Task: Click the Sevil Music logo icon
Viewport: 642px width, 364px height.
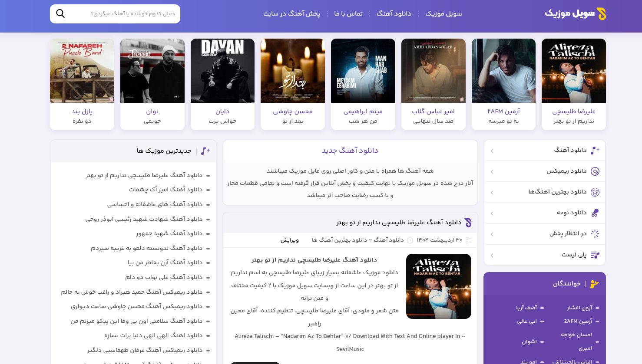Action: (602, 14)
